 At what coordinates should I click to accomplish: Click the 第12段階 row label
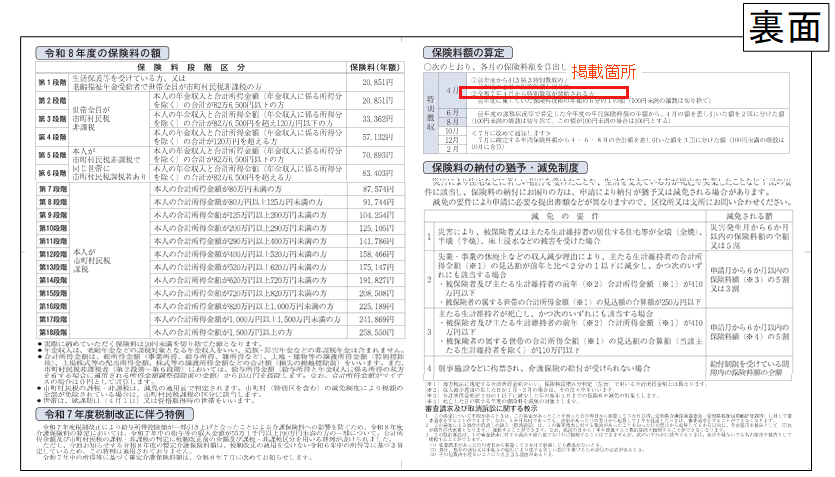tap(52, 254)
